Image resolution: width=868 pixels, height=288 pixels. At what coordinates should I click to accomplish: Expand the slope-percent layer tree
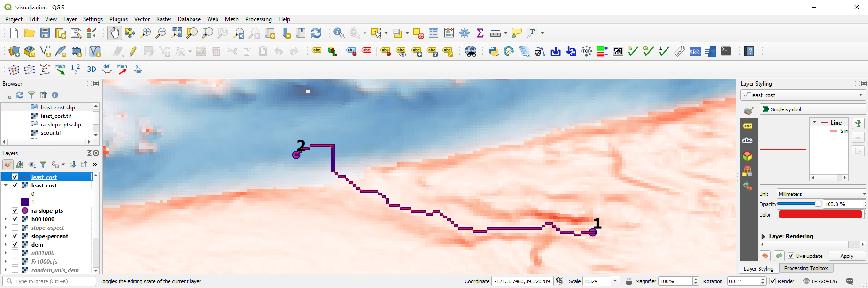pyautogui.click(x=6, y=236)
